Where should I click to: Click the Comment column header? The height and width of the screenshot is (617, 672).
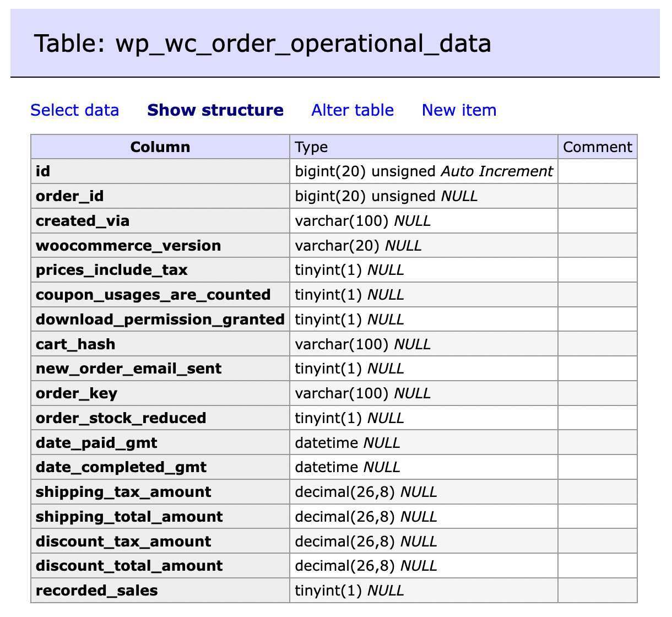click(597, 147)
